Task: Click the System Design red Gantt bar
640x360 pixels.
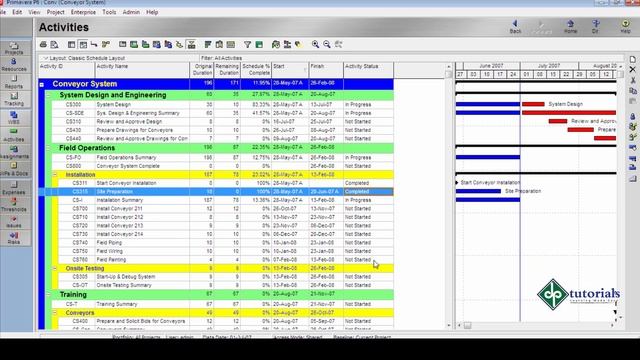Action: click(x=533, y=104)
